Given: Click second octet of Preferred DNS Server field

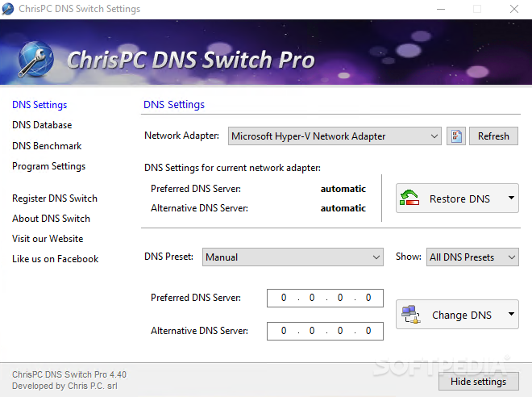Looking at the screenshot, I should 312,298.
